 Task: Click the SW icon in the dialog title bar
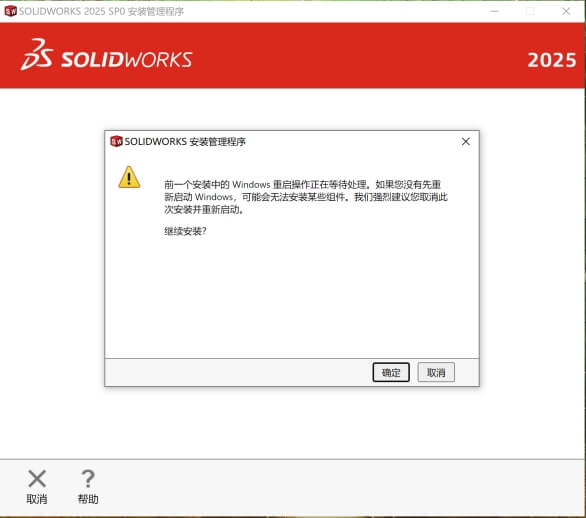coord(116,141)
